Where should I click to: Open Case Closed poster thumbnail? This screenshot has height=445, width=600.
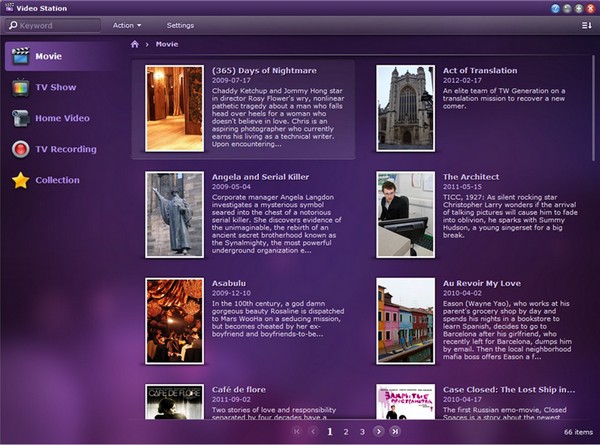pos(406,402)
